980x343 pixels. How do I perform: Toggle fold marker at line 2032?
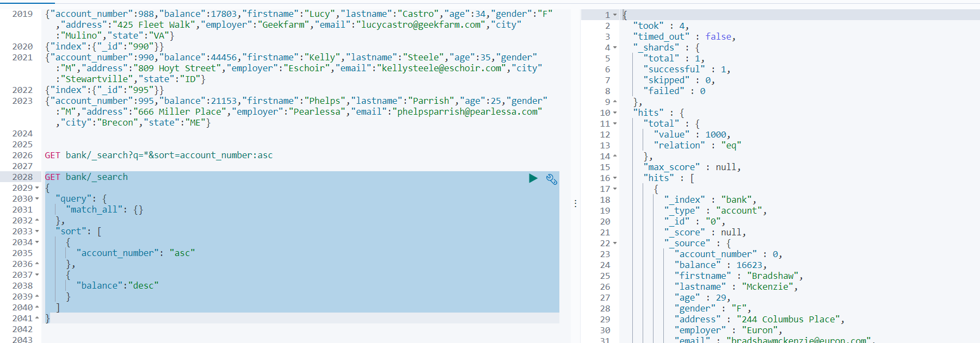click(x=37, y=221)
